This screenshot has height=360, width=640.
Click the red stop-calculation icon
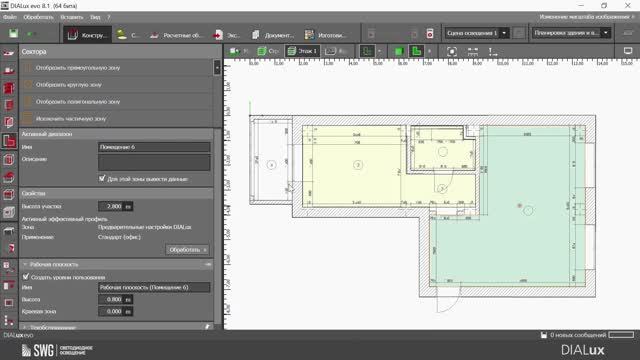[x=430, y=33]
